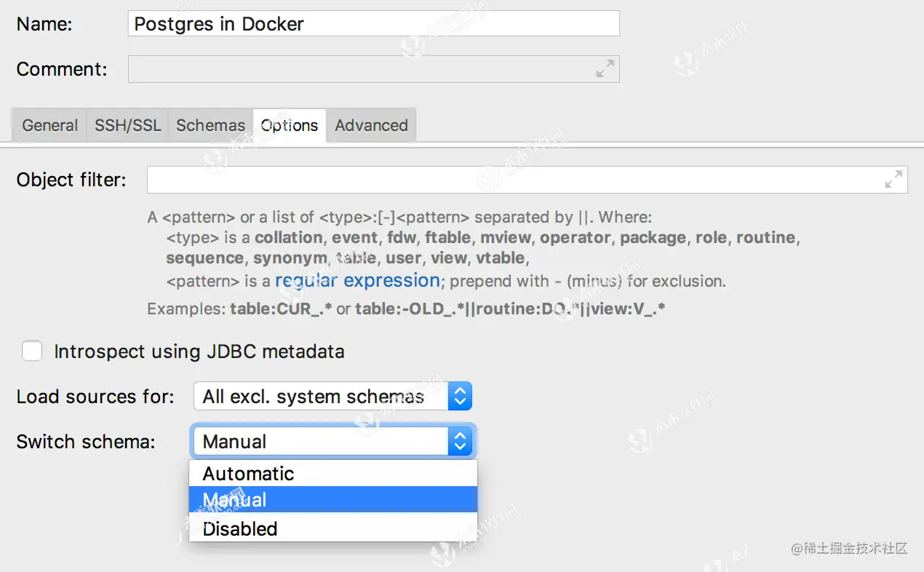The height and width of the screenshot is (572, 924).
Task: Focus the Comment input field
Action: point(360,69)
